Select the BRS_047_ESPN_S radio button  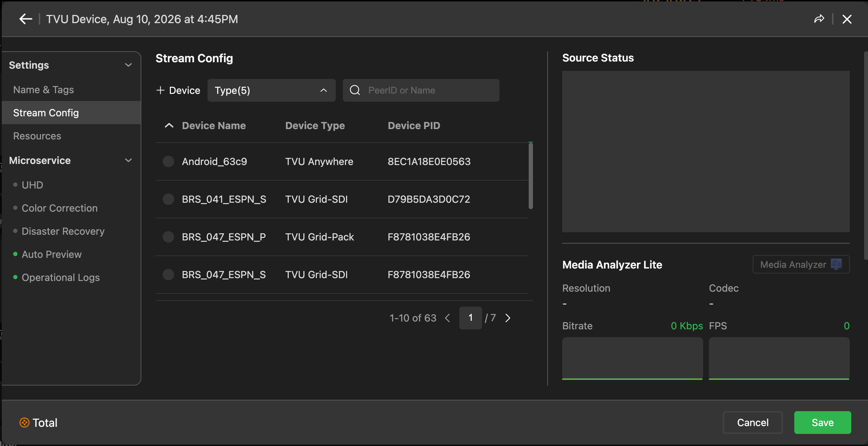[x=168, y=275]
